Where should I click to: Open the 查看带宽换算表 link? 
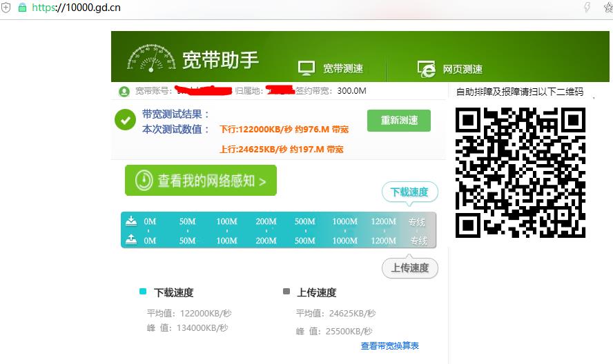point(390,345)
